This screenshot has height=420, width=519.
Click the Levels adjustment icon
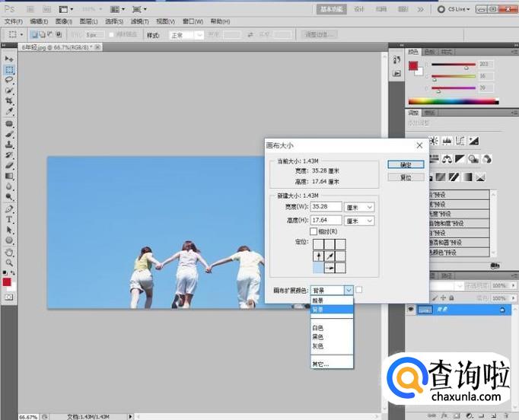[x=447, y=141]
